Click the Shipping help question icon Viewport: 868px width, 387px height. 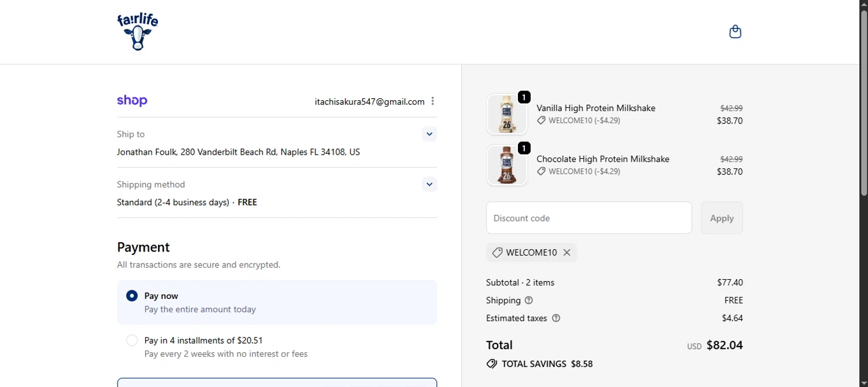[528, 300]
